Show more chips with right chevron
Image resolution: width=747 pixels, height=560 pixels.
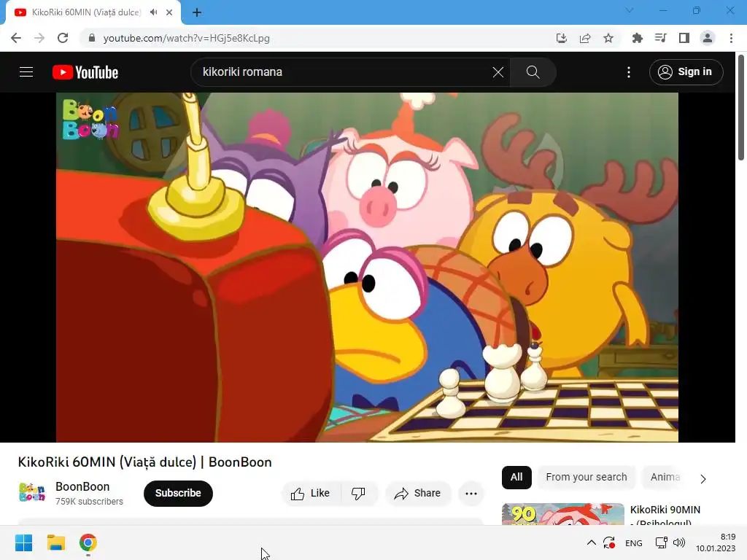(703, 478)
